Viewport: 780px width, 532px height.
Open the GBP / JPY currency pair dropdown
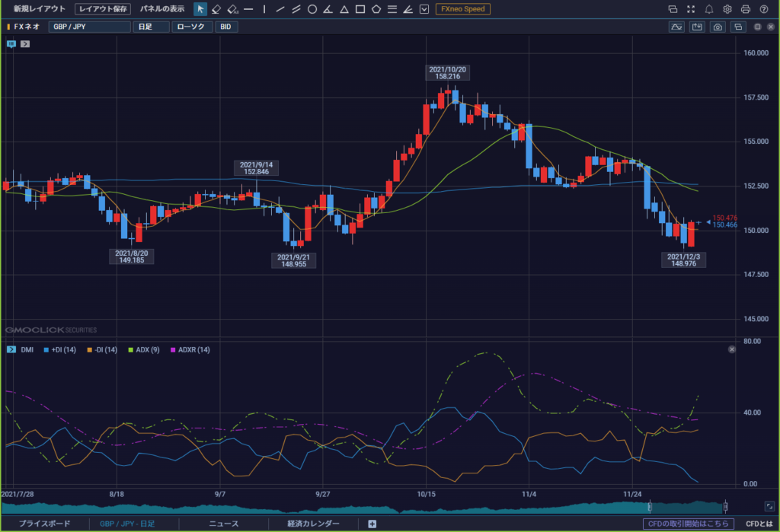90,27
